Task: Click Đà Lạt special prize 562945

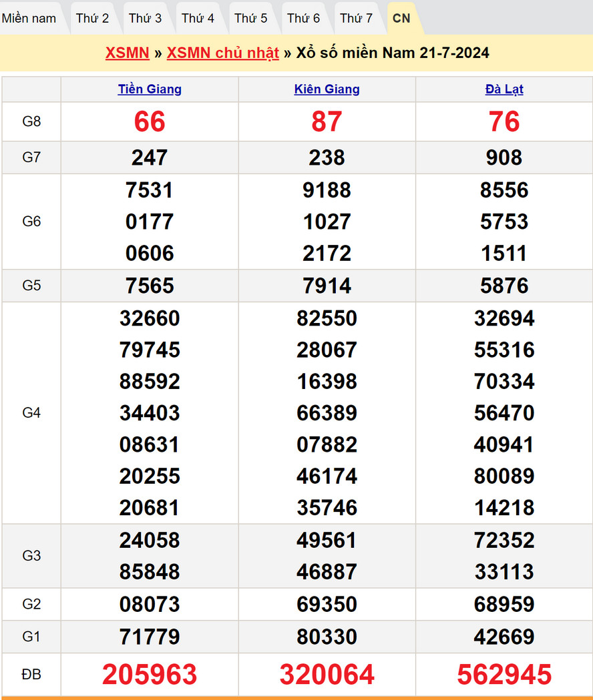Action: [x=504, y=675]
